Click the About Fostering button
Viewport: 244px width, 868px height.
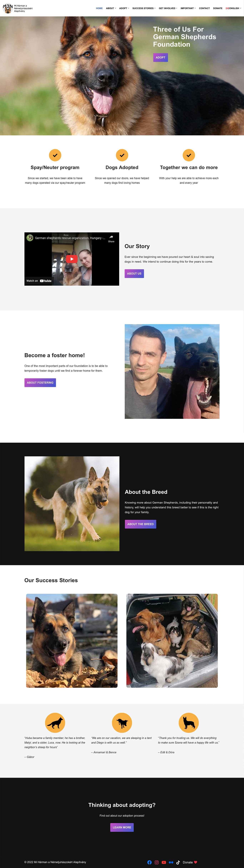pos(40,382)
